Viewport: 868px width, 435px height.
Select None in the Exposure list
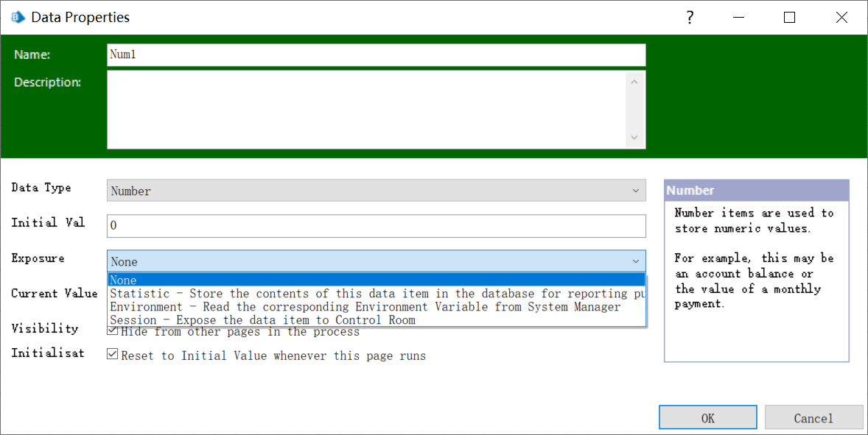coord(376,280)
